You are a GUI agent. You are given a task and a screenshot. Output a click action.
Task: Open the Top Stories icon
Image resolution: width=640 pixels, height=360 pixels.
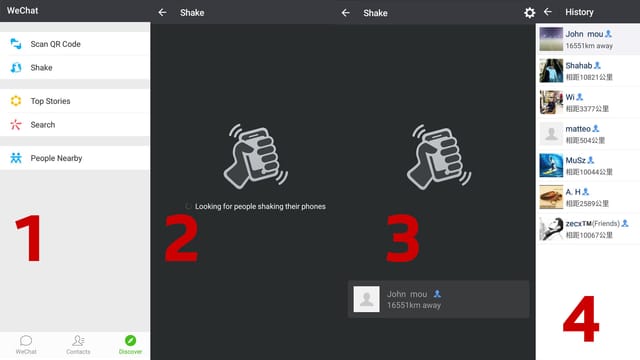tap(16, 101)
